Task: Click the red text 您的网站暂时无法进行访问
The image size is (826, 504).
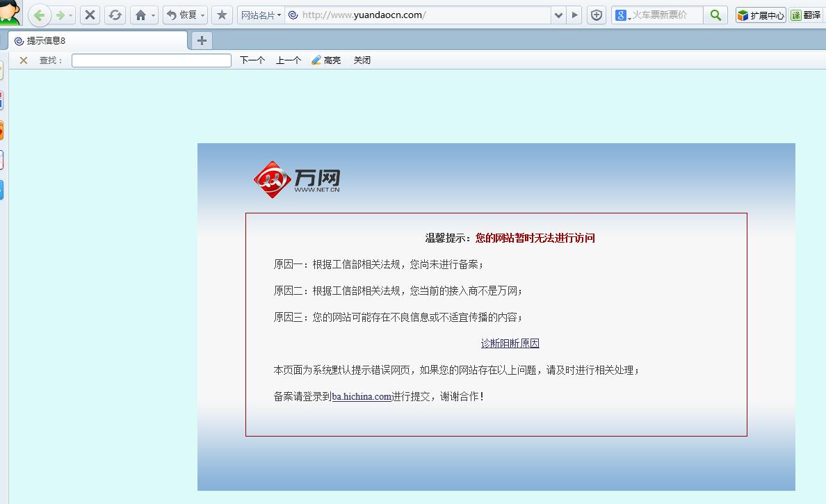Action: point(535,238)
